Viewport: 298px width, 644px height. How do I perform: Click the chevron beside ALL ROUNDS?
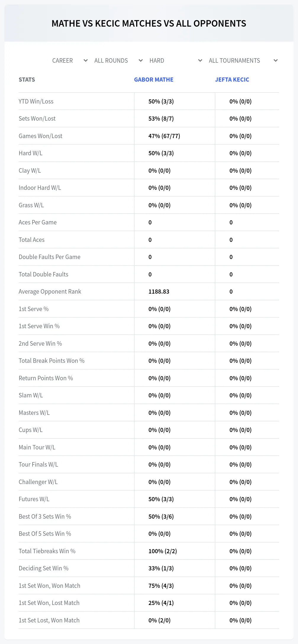[x=141, y=61]
